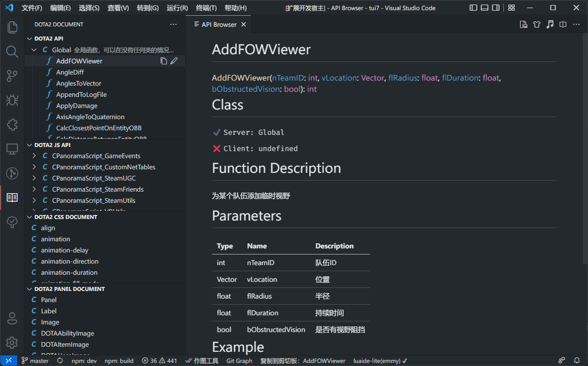Collapse the Global class node
The height and width of the screenshot is (366, 588).
click(x=34, y=50)
